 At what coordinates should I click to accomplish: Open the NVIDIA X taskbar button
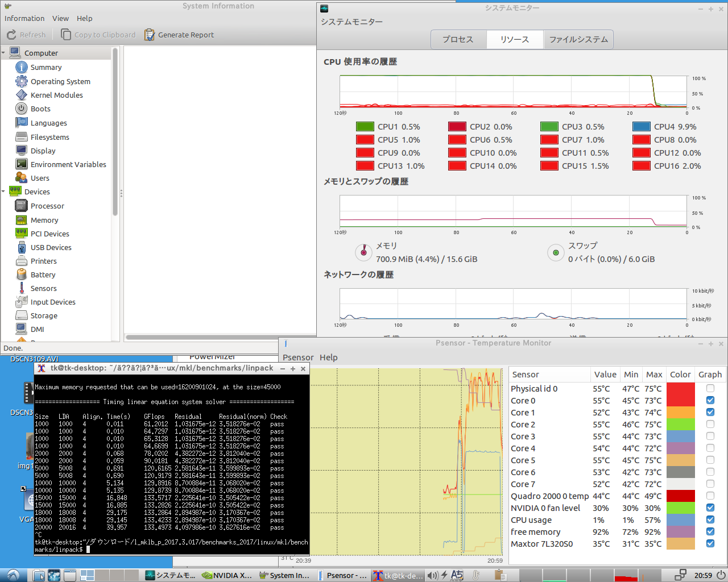tap(227, 575)
